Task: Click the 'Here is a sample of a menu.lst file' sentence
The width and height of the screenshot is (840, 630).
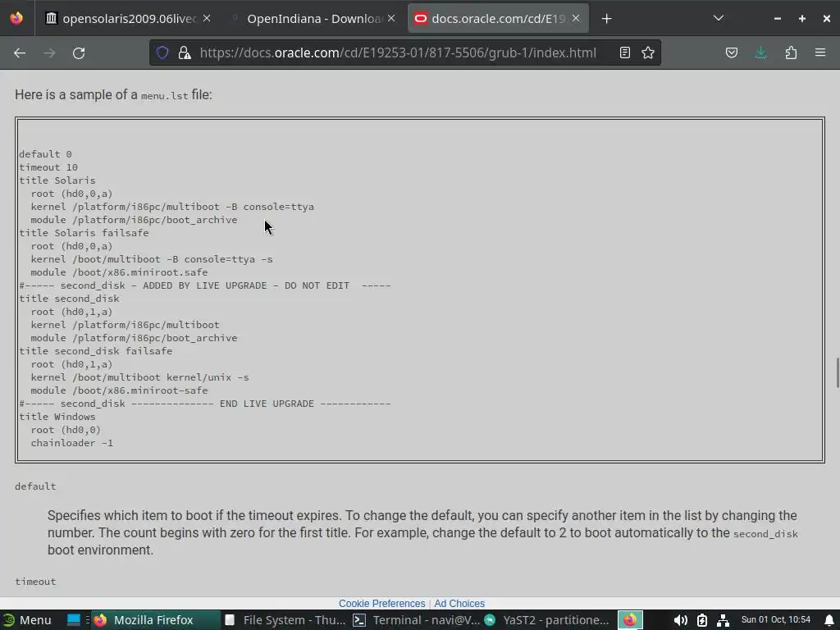Action: click(x=113, y=95)
